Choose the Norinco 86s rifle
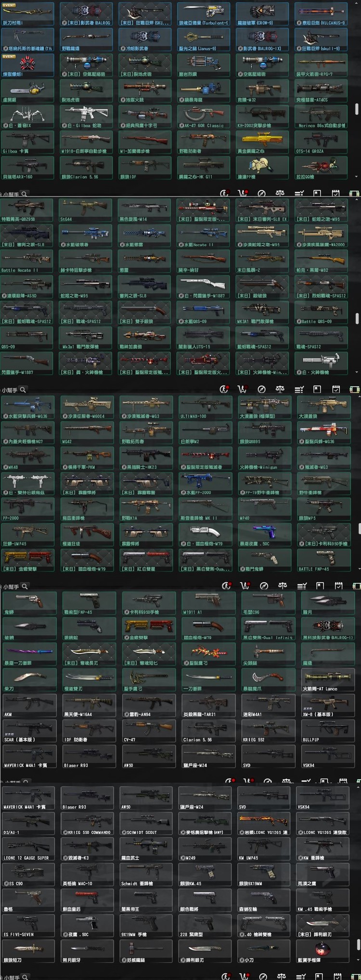This screenshot has height=980, width=361. coord(321,117)
